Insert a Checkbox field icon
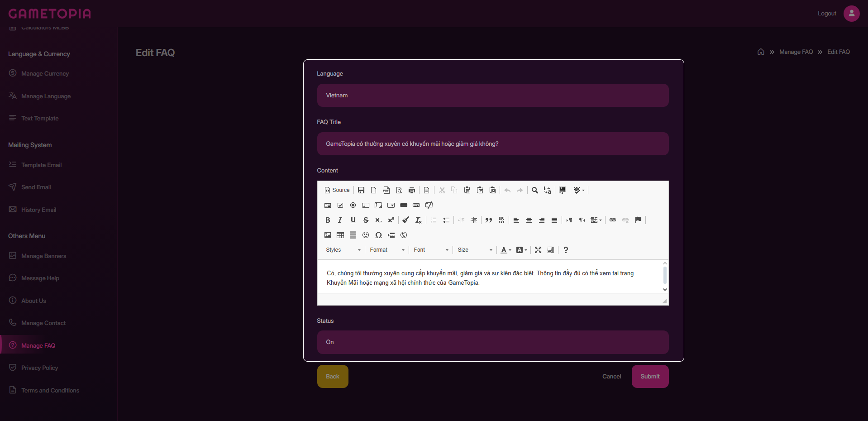 (340, 205)
